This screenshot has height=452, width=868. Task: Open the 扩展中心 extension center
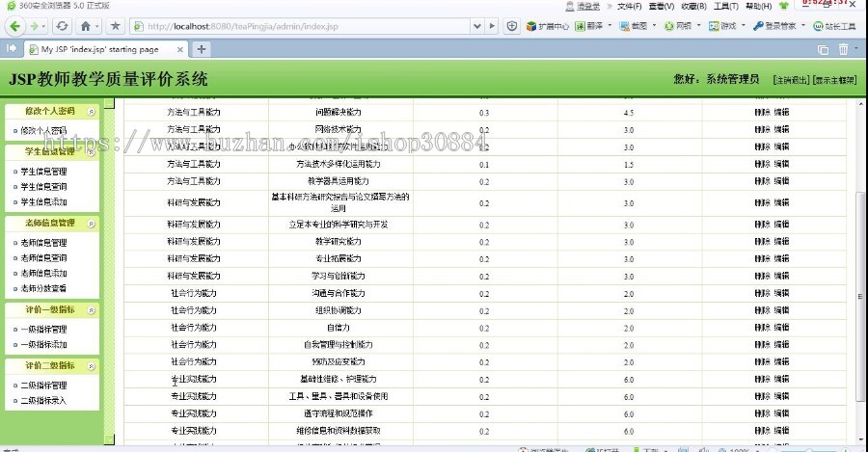tap(548, 26)
